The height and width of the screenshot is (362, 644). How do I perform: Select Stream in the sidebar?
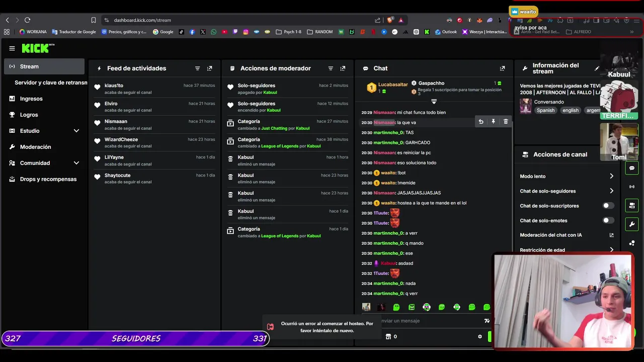click(44, 66)
